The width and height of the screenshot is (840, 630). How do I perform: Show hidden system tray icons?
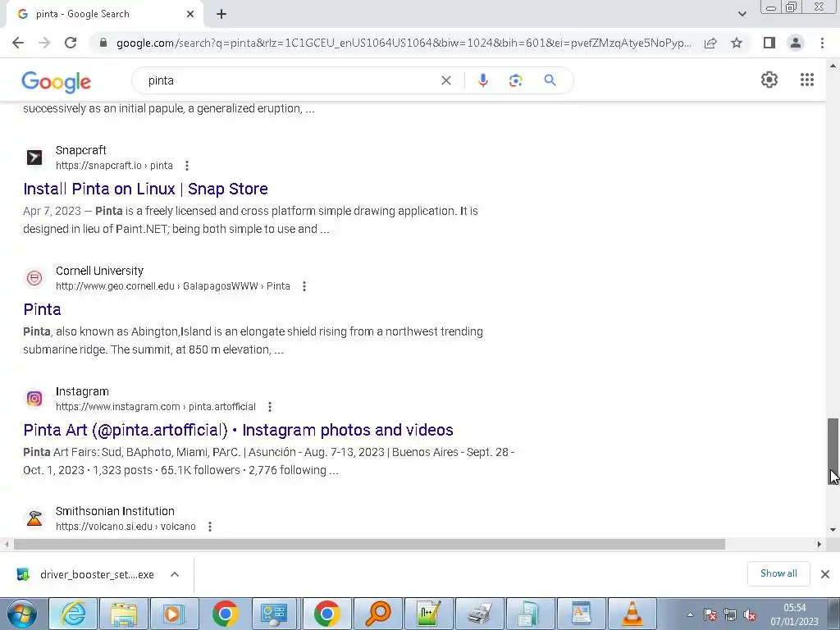coord(690,615)
